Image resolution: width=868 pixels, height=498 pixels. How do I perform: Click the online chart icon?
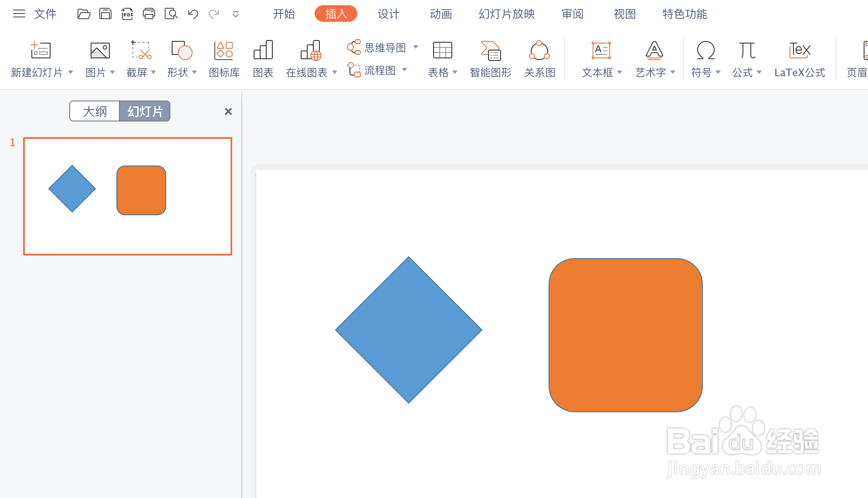(311, 50)
